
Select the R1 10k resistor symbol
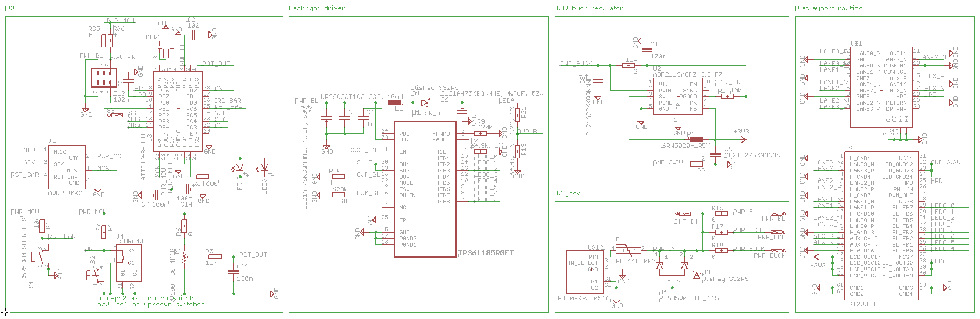click(x=727, y=96)
